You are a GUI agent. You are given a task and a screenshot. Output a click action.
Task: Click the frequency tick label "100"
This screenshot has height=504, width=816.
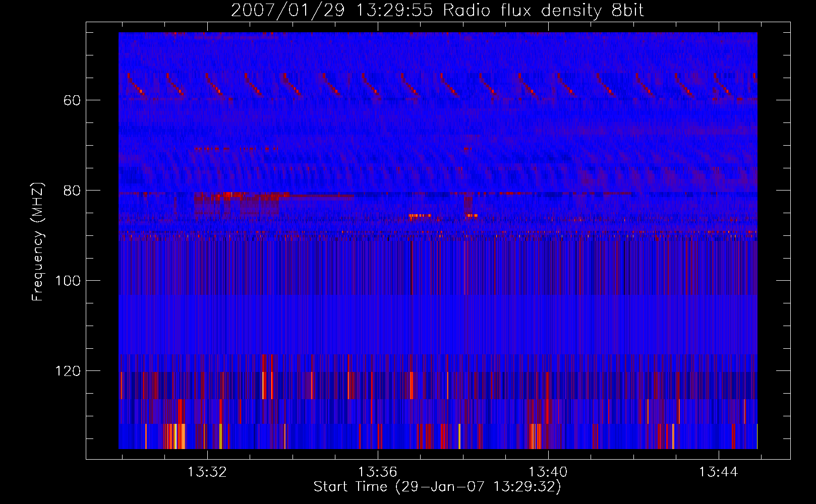point(68,281)
